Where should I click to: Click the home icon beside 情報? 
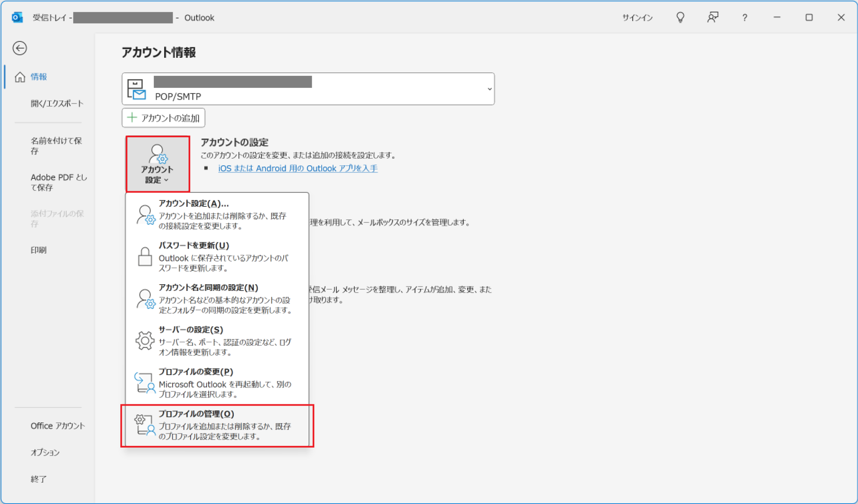click(20, 77)
